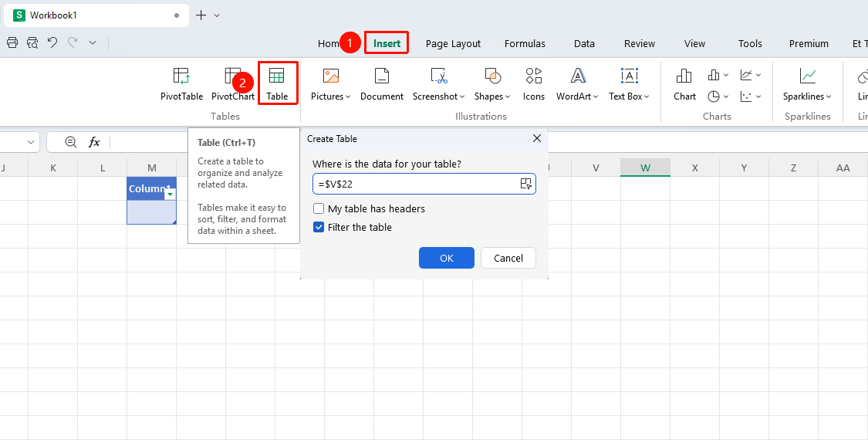The height and width of the screenshot is (440, 868).
Task: Select column header V
Action: coord(596,168)
